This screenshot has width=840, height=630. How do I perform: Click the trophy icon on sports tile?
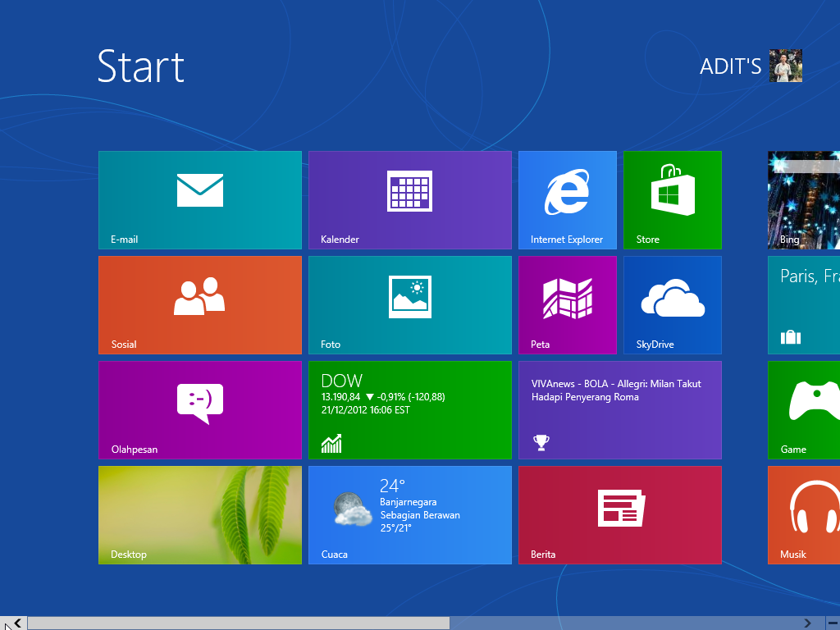click(x=541, y=442)
